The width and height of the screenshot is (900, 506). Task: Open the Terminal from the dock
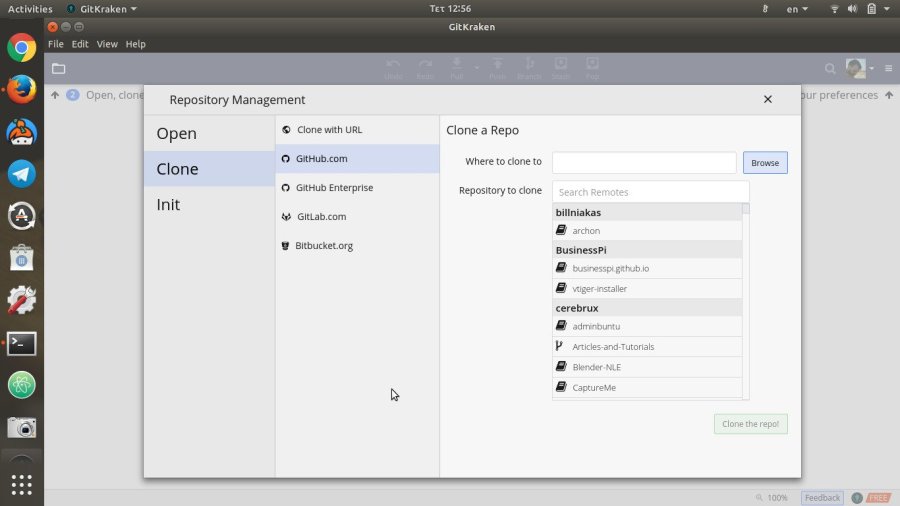coord(22,343)
